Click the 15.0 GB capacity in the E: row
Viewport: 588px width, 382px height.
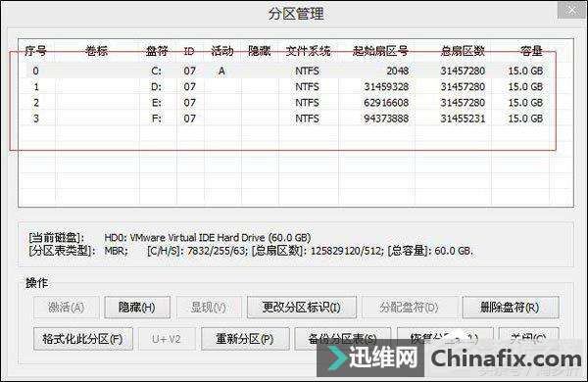point(525,103)
